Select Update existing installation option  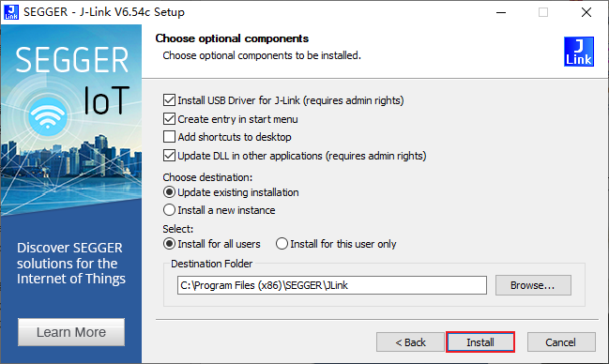coord(169,192)
